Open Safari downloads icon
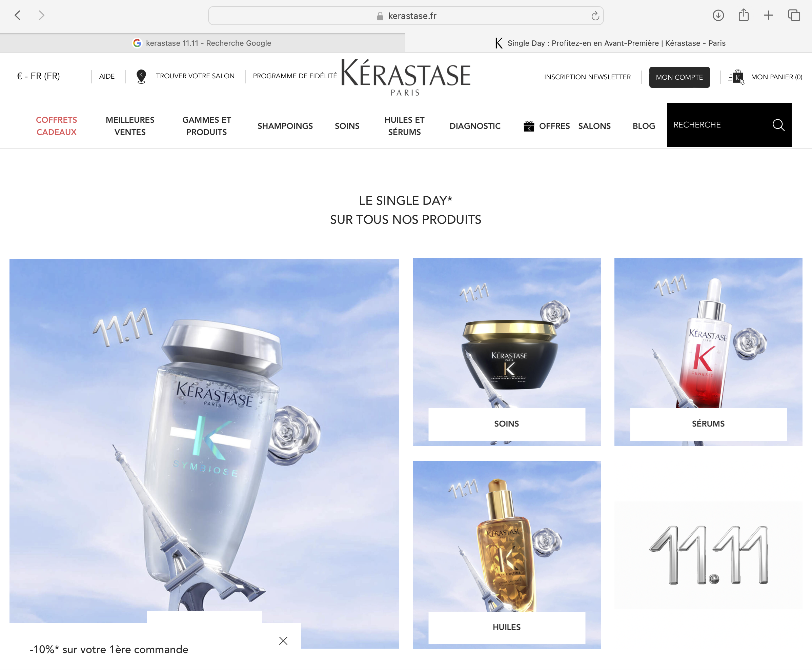Screen dimensions: 812x670 click(x=718, y=16)
